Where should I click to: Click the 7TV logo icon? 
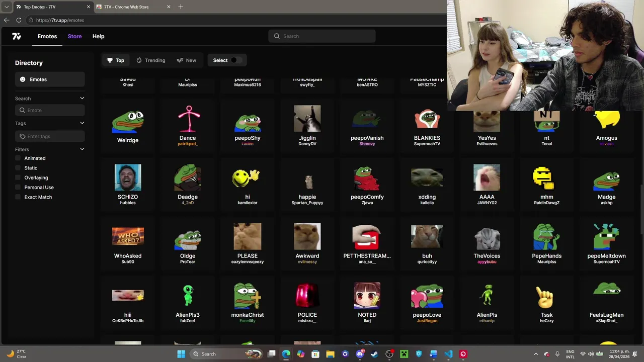[x=17, y=36]
